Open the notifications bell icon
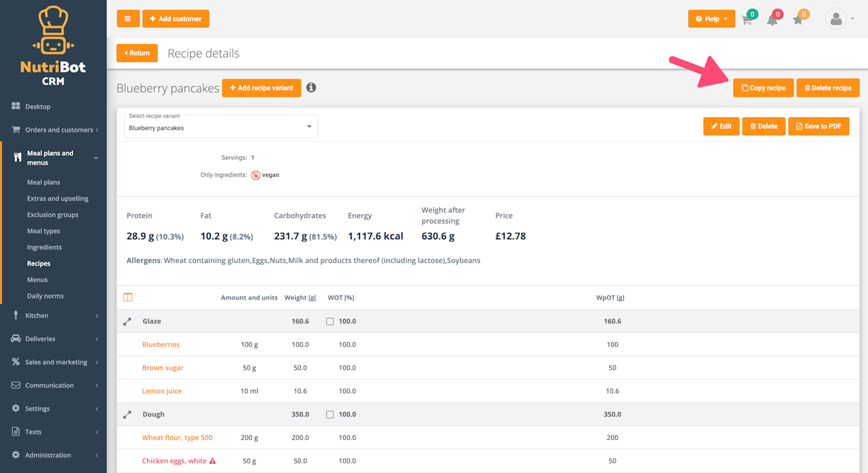Screen dimensions: 868x473 [772, 20]
